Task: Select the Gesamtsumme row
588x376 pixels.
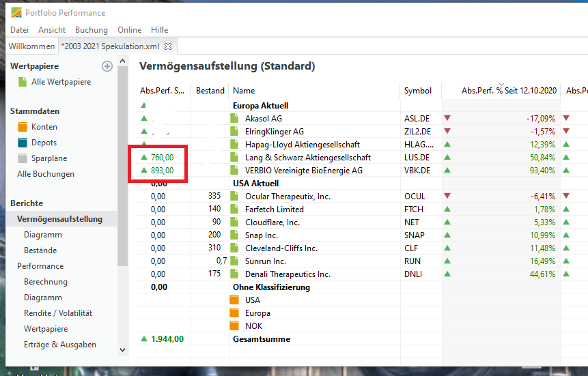Action: click(262, 339)
